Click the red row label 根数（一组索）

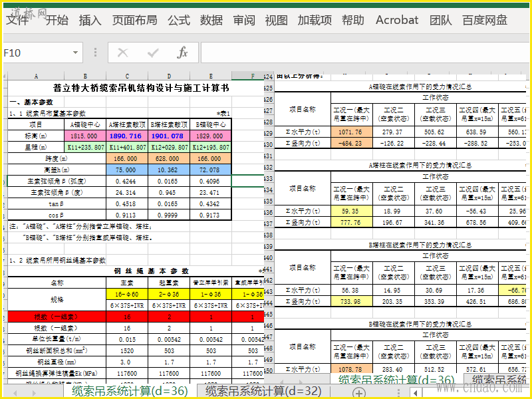[57, 317]
